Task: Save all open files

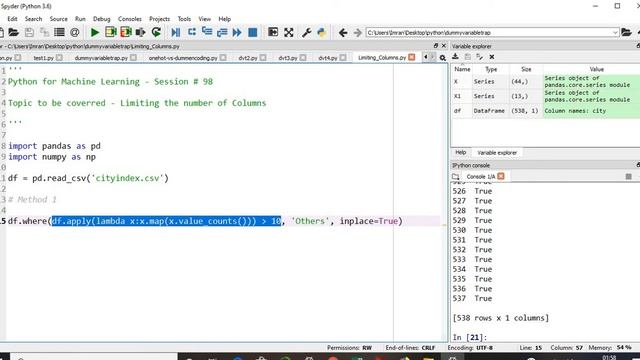Action: point(44,32)
